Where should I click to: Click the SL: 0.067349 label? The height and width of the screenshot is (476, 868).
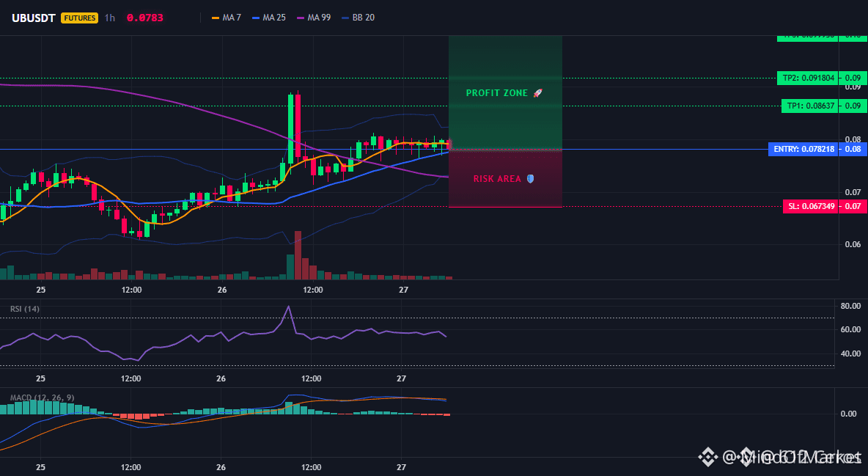tap(811, 207)
